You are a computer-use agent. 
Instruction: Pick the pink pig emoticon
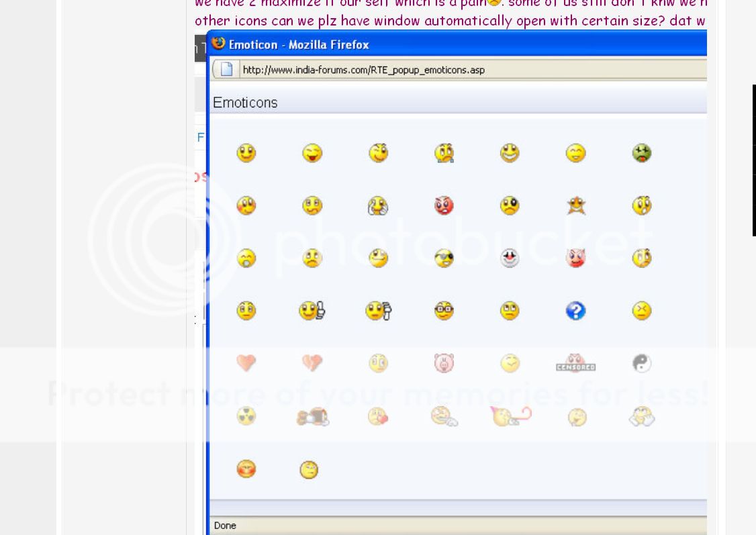tap(444, 363)
